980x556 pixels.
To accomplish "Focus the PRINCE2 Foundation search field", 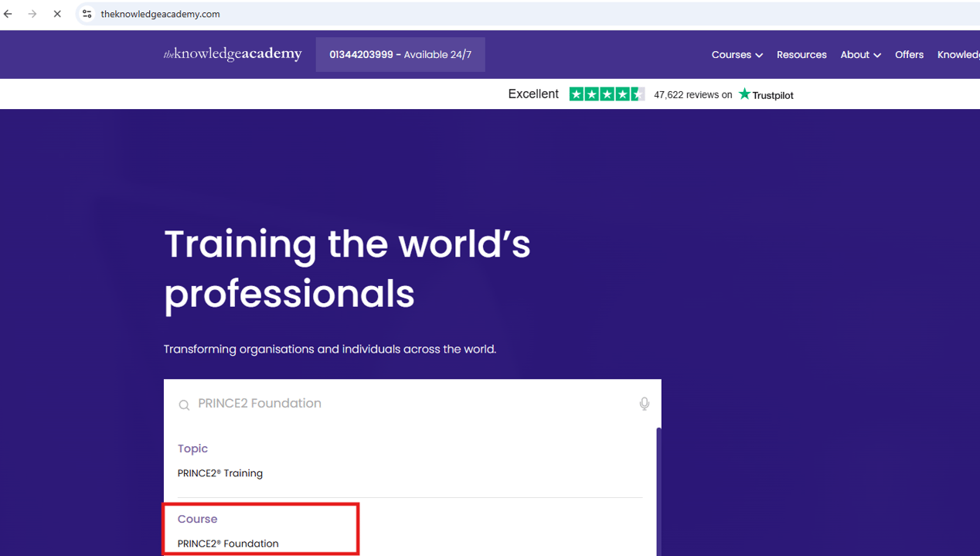I will click(x=413, y=404).
